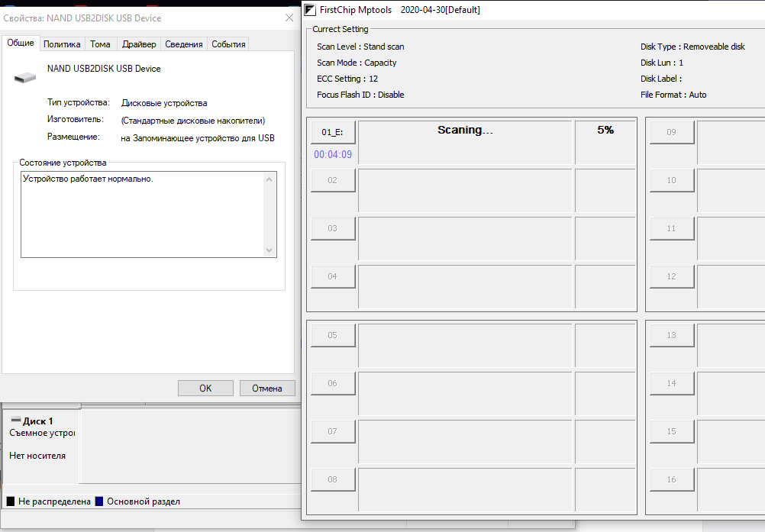This screenshot has height=532, width=765.
Task: Click port button 09
Action: coord(672,132)
